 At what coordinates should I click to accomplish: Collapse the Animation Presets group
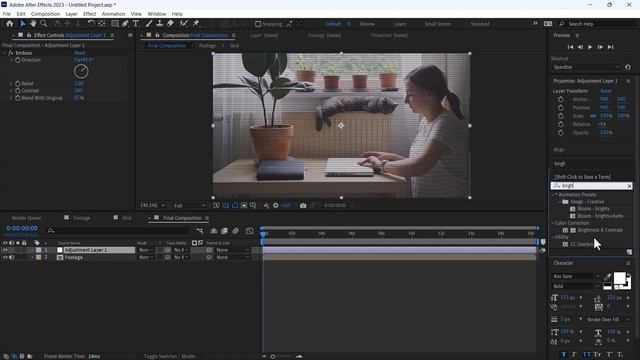click(554, 195)
